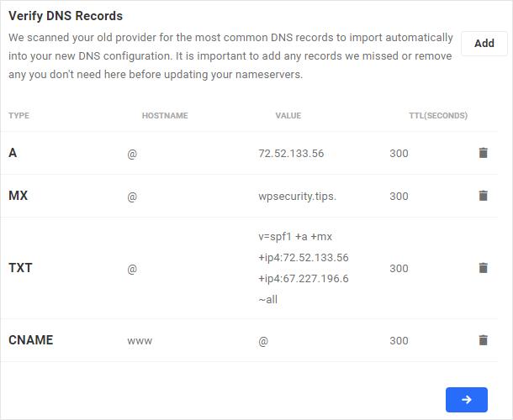Delete the MX record via trash icon
Viewport: 513px width, 420px height.
pos(484,196)
